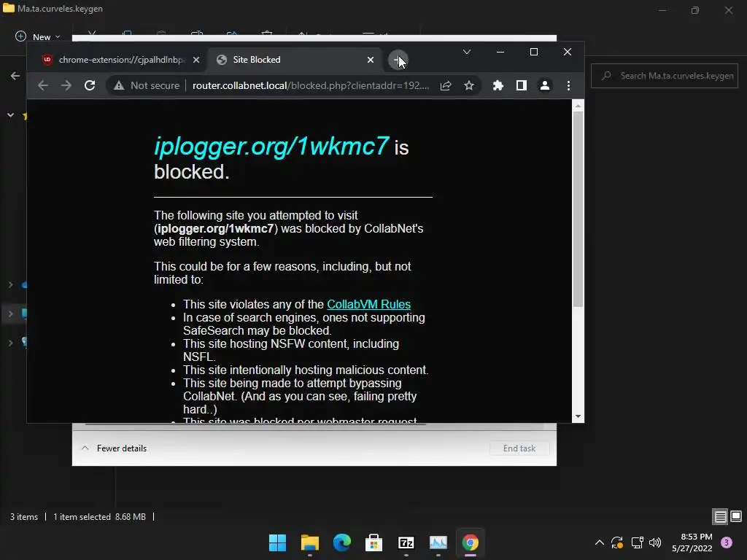This screenshot has height=560, width=747.
Task: Click iplogger.org/1wkmc7 heading text
Action: (x=271, y=146)
